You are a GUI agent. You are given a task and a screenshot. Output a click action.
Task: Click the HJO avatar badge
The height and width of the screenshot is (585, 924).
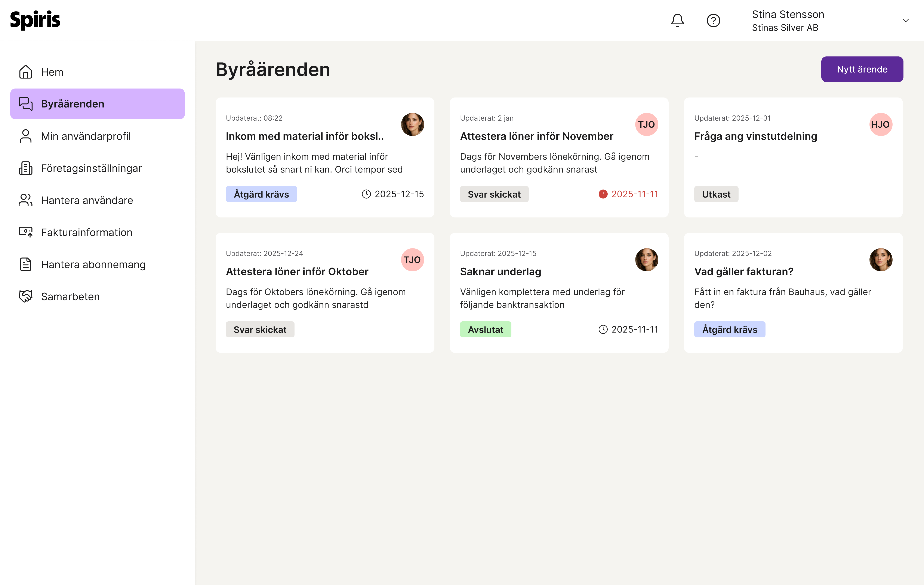coord(880,124)
